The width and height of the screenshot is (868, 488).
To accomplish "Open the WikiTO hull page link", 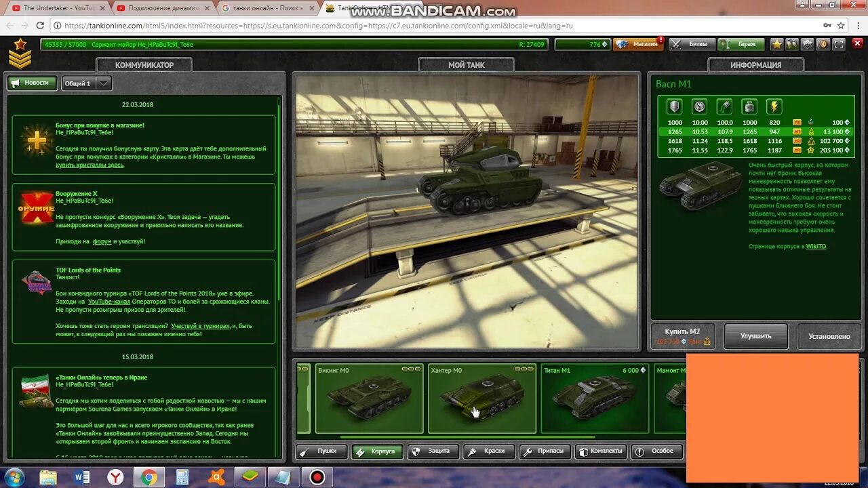I will 816,246.
